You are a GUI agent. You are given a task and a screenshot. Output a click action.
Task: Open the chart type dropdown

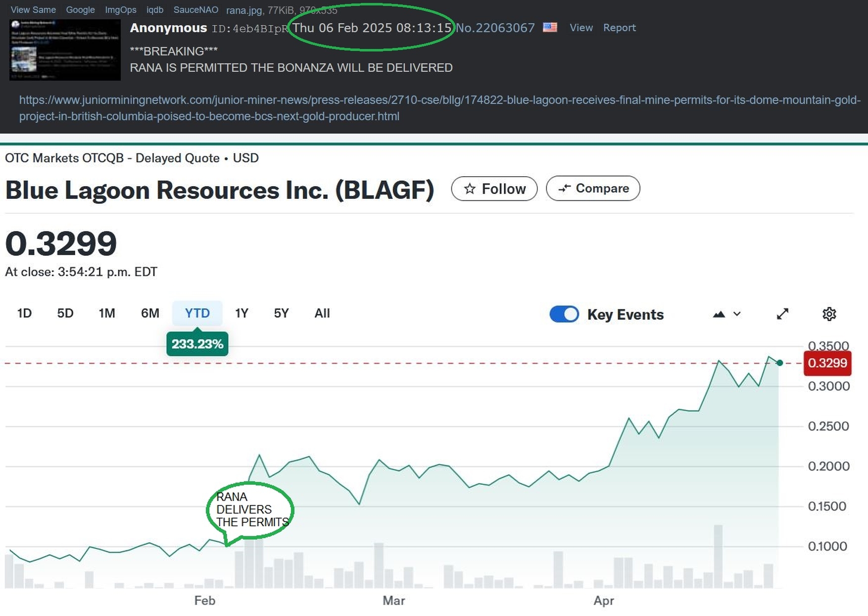tap(726, 314)
